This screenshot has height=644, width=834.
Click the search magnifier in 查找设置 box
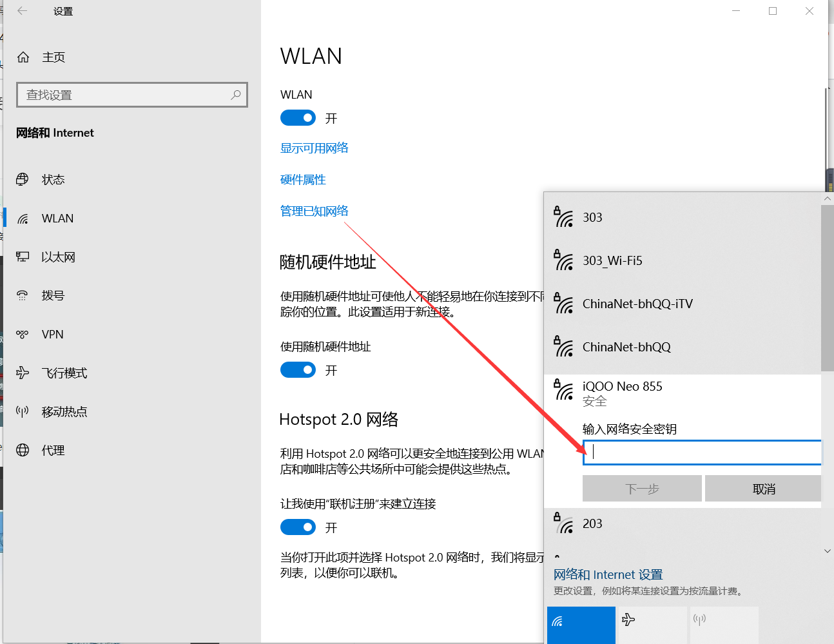[x=236, y=95]
